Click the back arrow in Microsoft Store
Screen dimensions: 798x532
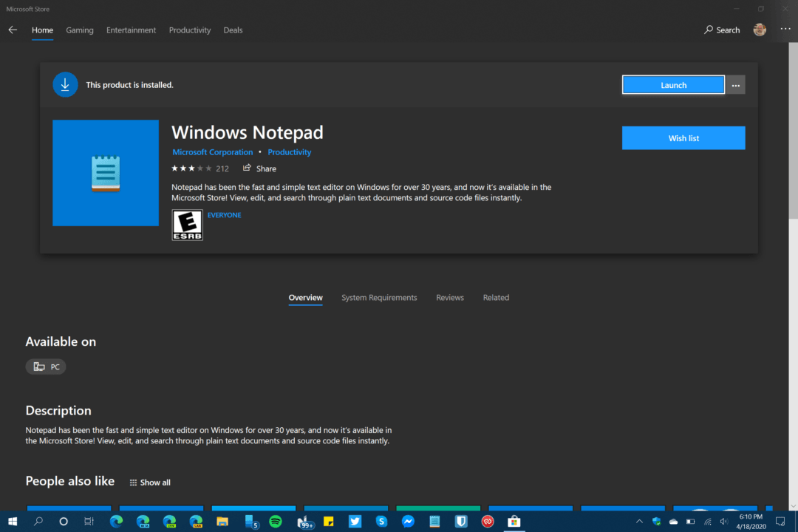(12, 30)
